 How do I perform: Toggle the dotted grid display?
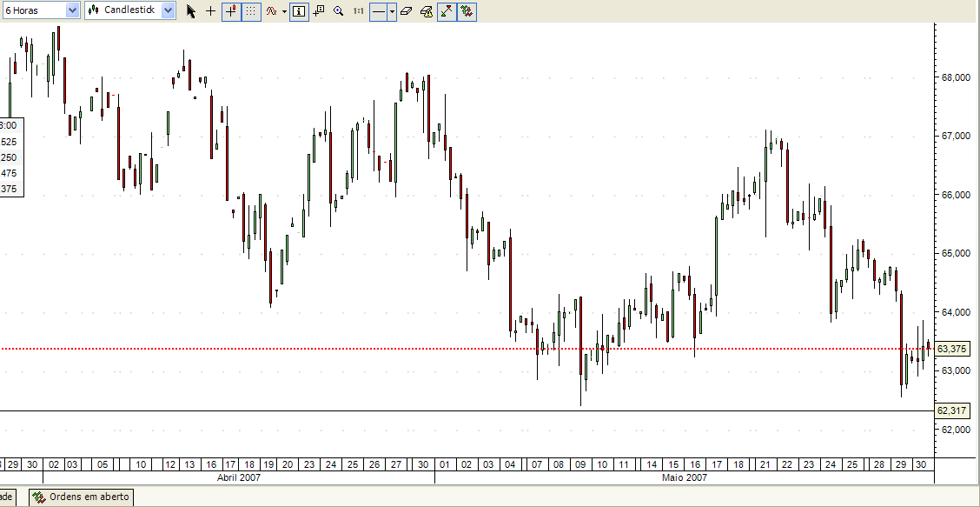click(250, 10)
